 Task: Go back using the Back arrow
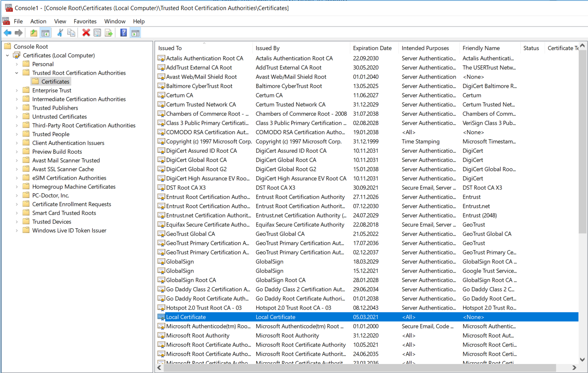(7, 33)
